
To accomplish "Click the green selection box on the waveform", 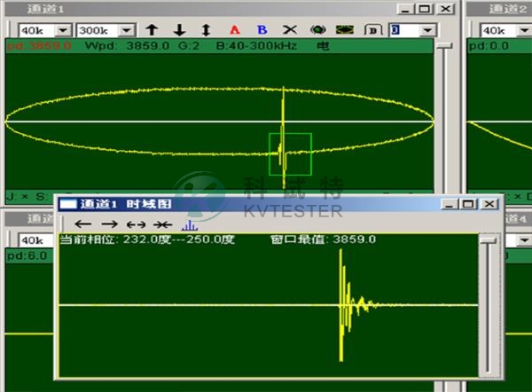I will click(291, 154).
